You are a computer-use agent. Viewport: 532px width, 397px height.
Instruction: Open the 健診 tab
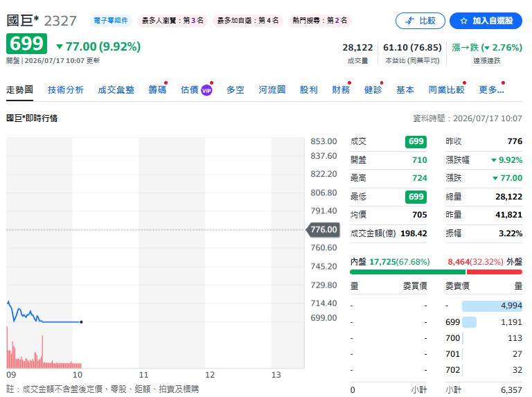373,89
